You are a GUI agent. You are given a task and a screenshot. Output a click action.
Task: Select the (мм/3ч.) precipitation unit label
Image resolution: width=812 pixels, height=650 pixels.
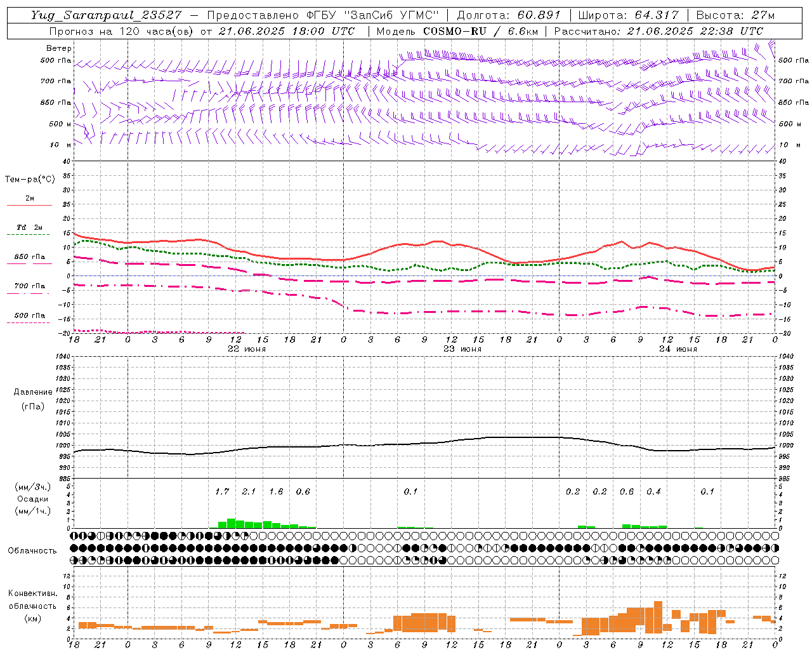pyautogui.click(x=32, y=487)
